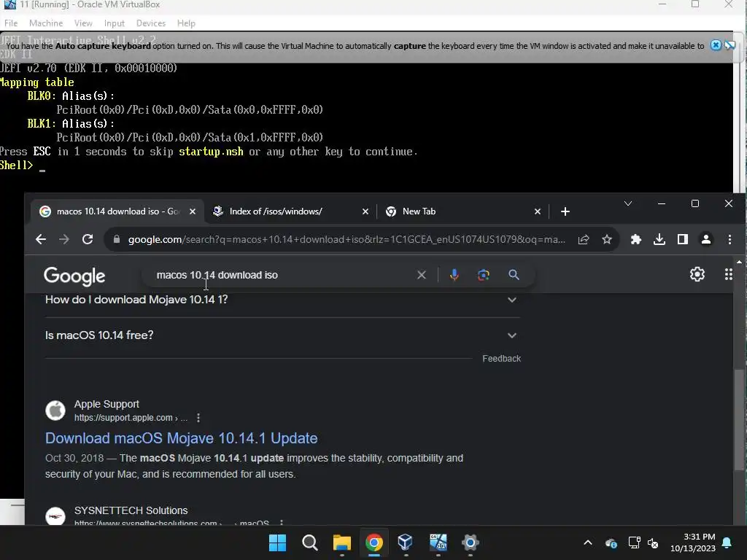Switch to Chrome taskbar icon
Screen dimensions: 747x560
click(x=374, y=542)
